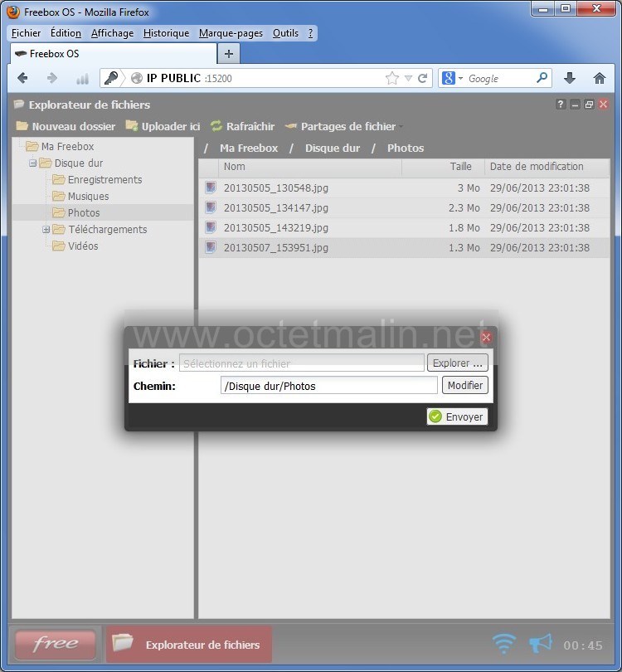Click the image icon of 20130507_153951.jpg

pos(211,247)
